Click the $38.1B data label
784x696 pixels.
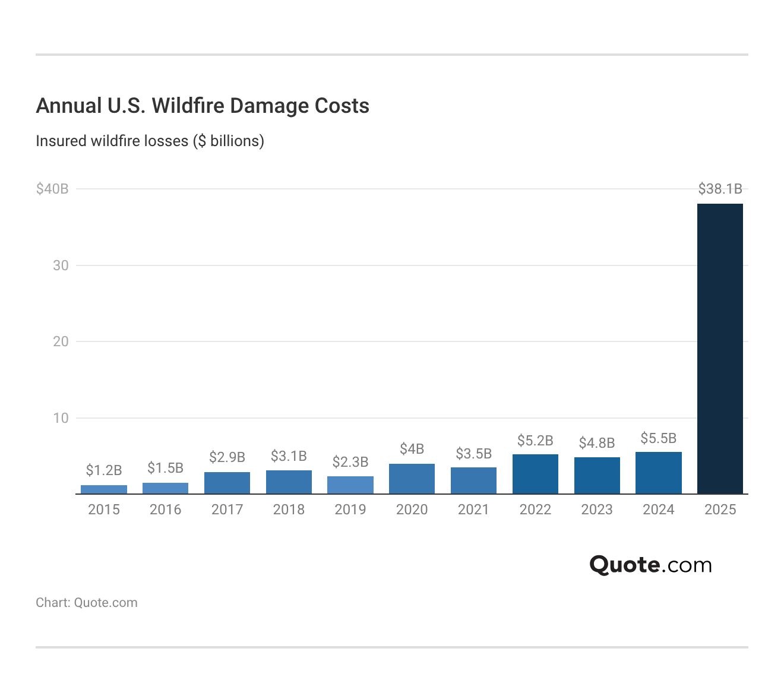coord(720,189)
